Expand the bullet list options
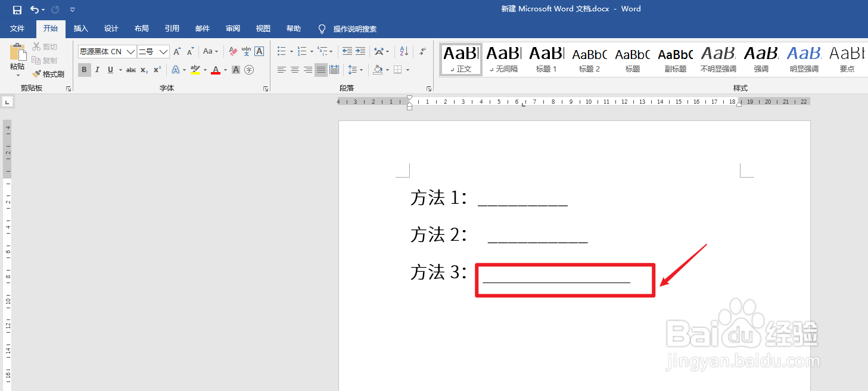This screenshot has height=391, width=868. point(290,51)
